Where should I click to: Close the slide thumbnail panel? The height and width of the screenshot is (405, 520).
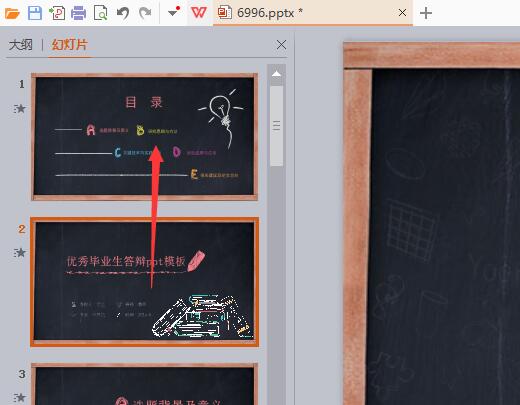pyautogui.click(x=281, y=45)
